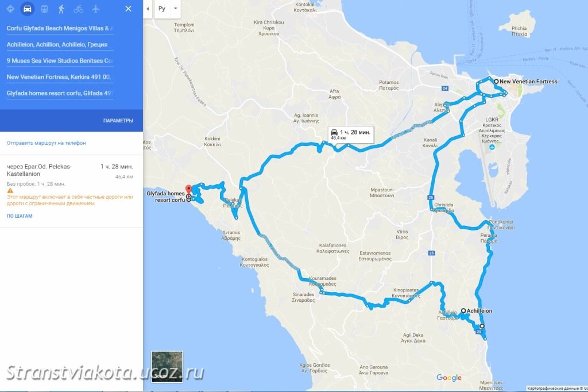Select the flights travel mode icon

[x=96, y=9]
